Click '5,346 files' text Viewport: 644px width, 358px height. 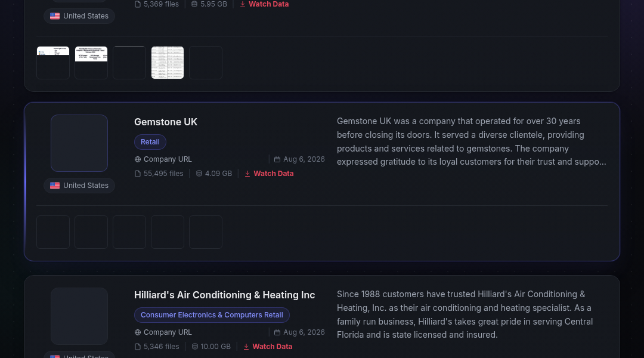(162, 347)
